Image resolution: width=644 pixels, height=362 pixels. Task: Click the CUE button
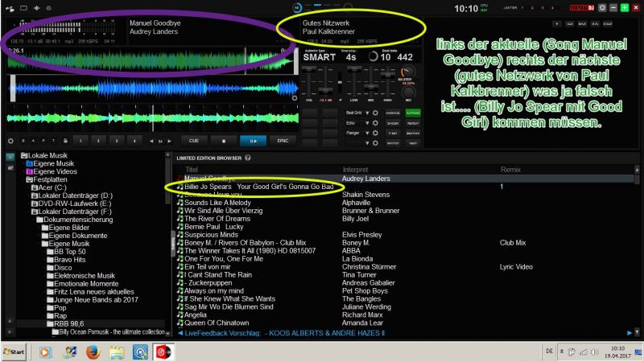click(194, 141)
